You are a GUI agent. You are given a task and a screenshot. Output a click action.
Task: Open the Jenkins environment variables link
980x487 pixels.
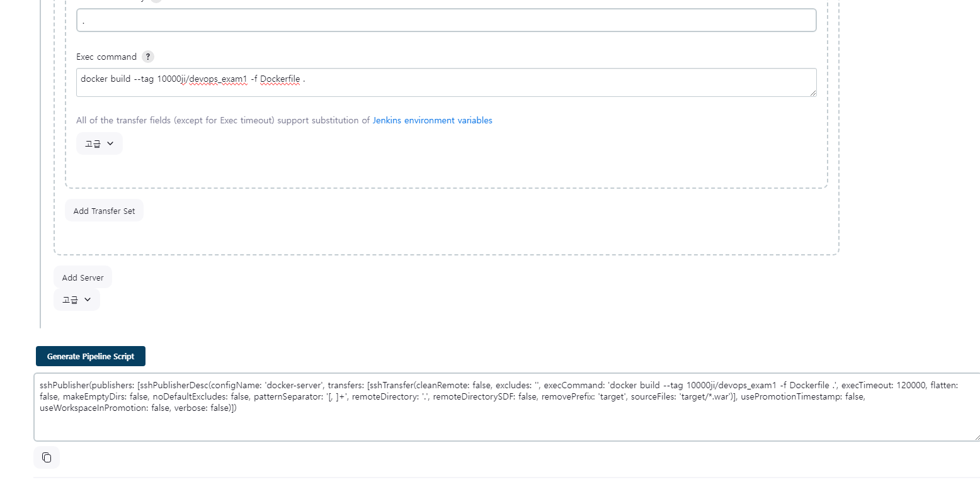tap(433, 120)
